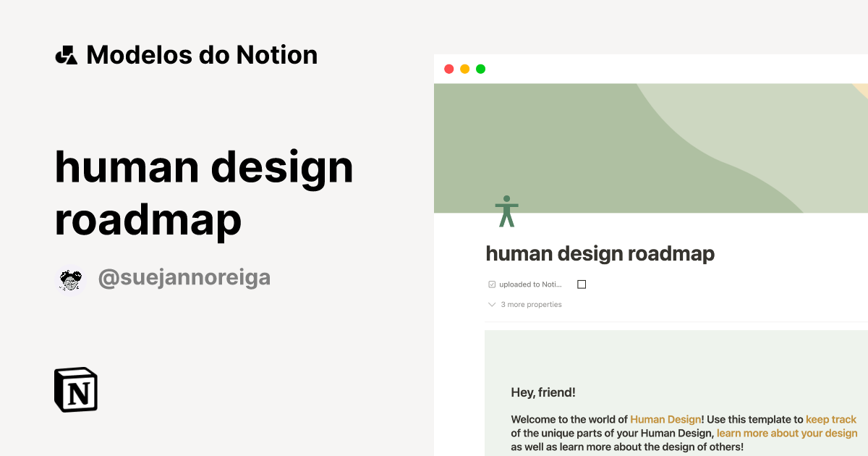Click the @suejannoreiga avatar thumbnail
Viewport: 868px width, 456px height.
[x=70, y=277]
